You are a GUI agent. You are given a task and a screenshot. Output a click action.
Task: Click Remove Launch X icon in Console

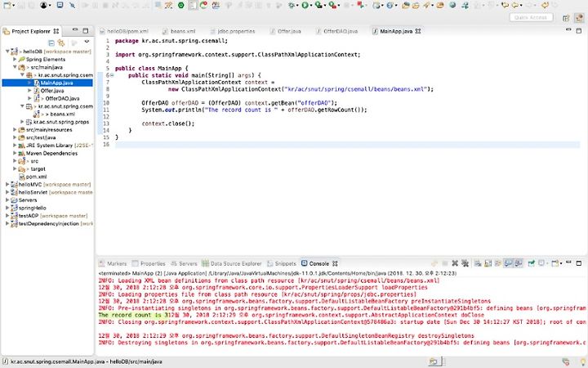point(455,263)
